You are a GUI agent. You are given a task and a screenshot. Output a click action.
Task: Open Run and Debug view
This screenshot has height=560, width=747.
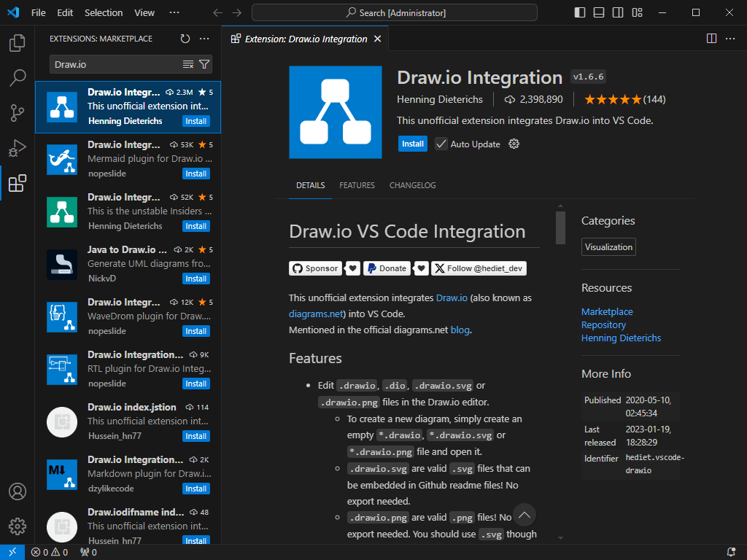coord(18,148)
